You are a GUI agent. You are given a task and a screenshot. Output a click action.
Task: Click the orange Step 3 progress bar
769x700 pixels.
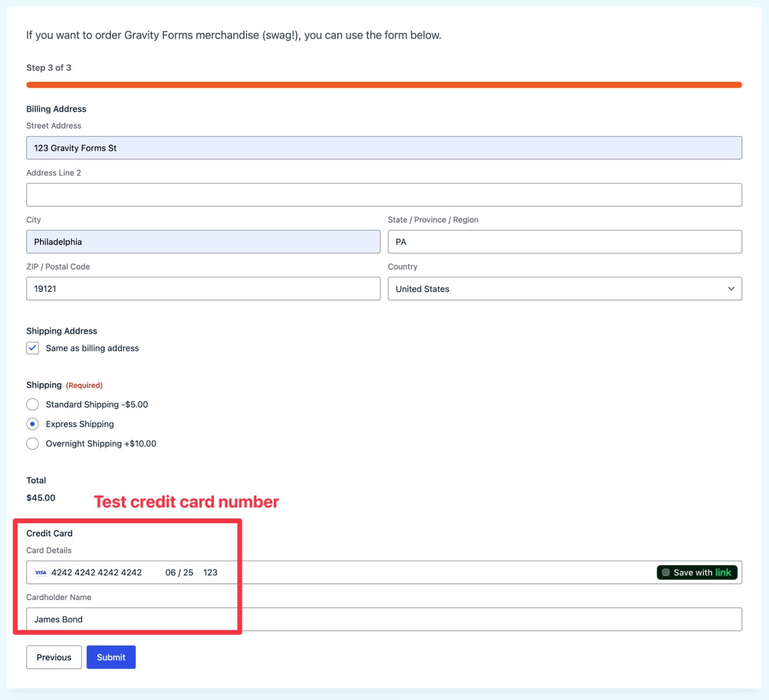(385, 84)
